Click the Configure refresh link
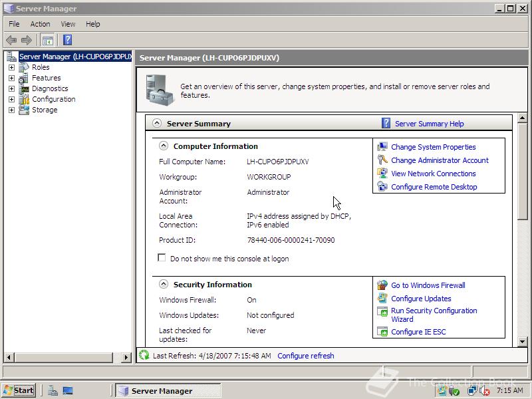This screenshot has height=399, width=532. click(x=306, y=356)
